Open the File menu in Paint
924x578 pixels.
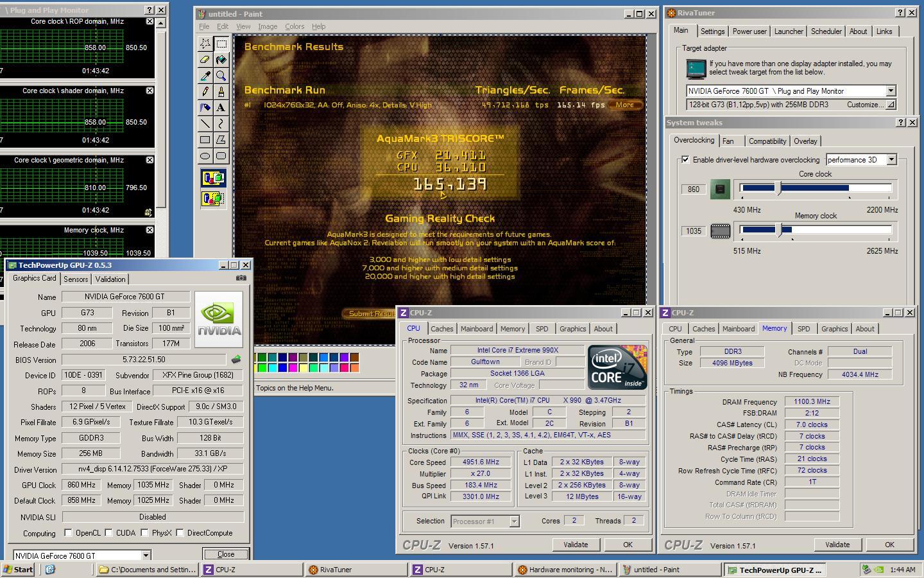[x=204, y=26]
